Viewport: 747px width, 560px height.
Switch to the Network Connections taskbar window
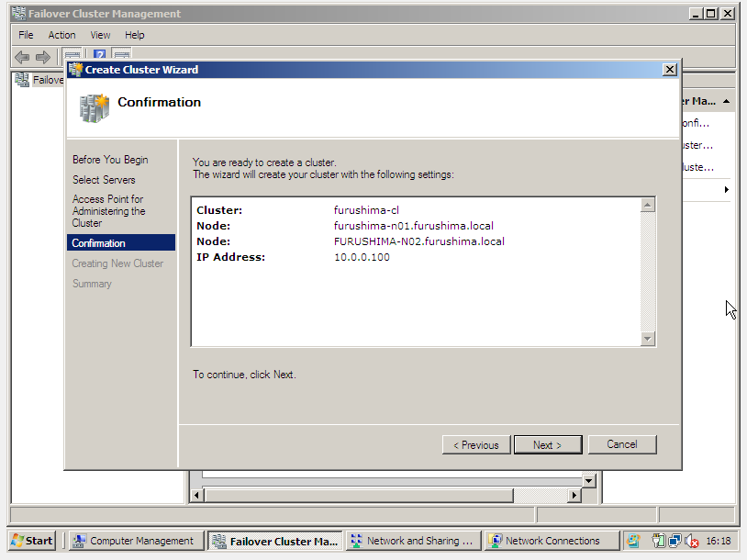(550, 541)
